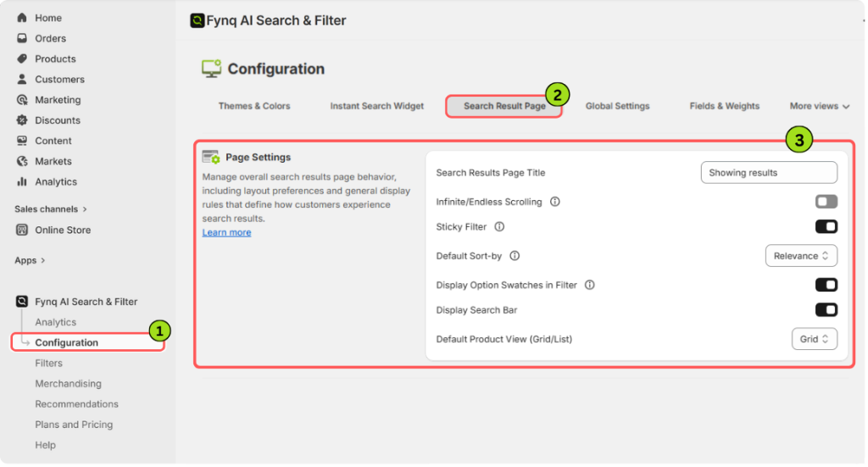Click the Online Store icon
Image resolution: width=868 pixels, height=467 pixels.
click(x=21, y=230)
